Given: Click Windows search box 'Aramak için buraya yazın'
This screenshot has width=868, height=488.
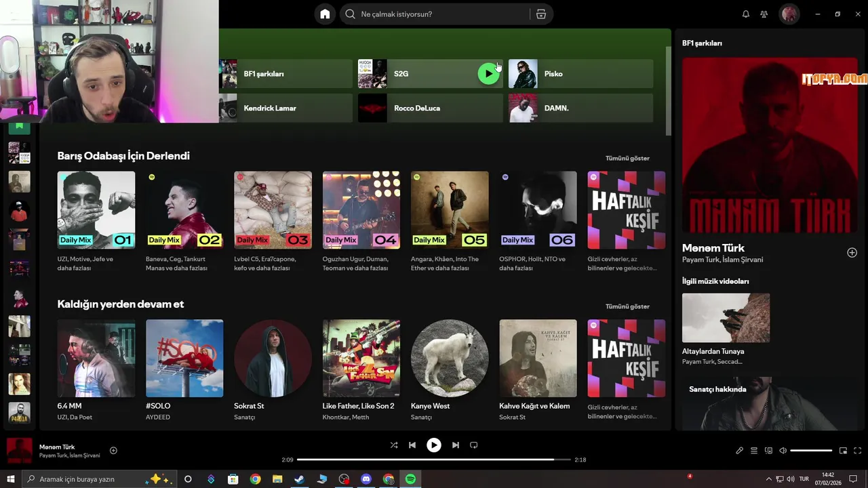Looking at the screenshot, I should pos(99,479).
